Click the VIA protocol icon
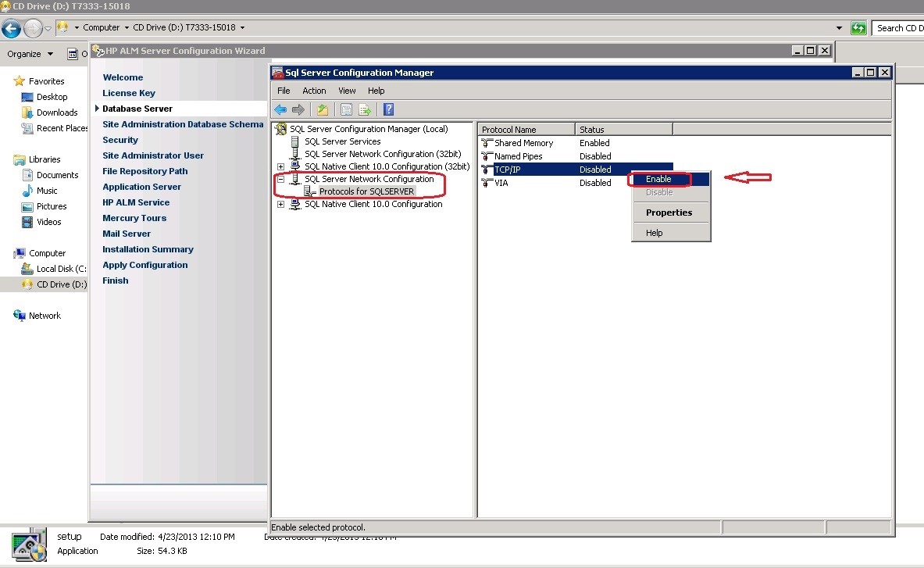Viewport: 924px width, 568px height. point(487,183)
